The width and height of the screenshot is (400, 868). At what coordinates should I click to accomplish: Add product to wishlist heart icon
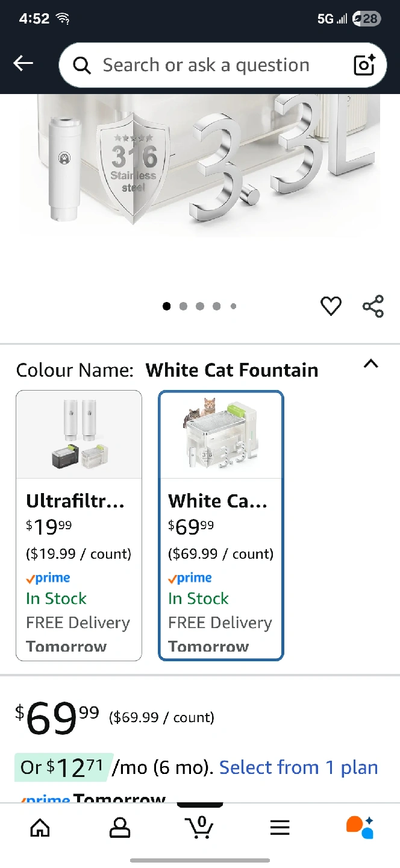(331, 306)
